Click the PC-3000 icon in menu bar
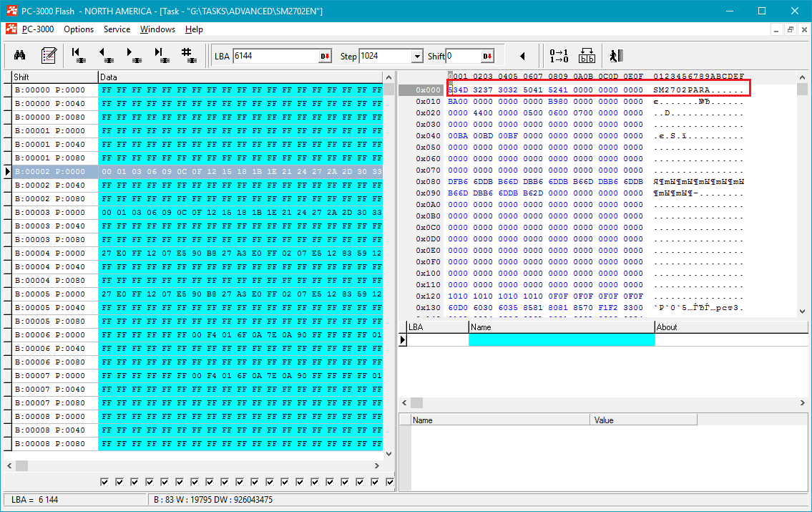Viewport: 812px width, 512px height. click(11, 29)
